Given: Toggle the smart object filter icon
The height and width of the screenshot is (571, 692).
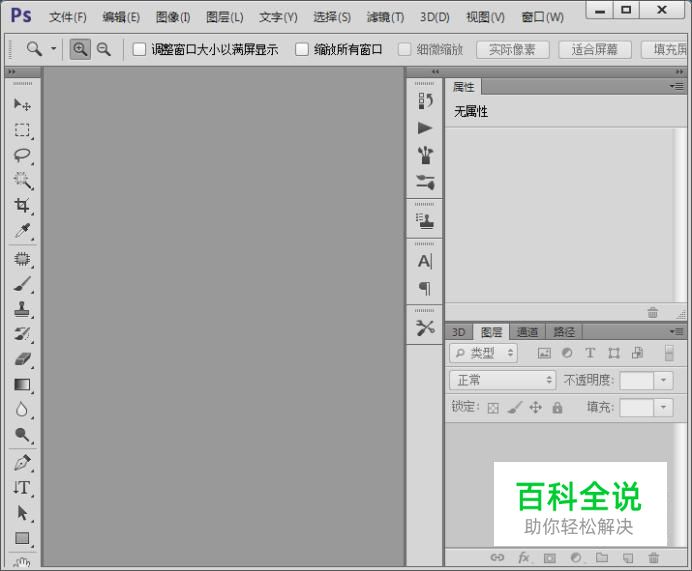Looking at the screenshot, I should point(637,353).
